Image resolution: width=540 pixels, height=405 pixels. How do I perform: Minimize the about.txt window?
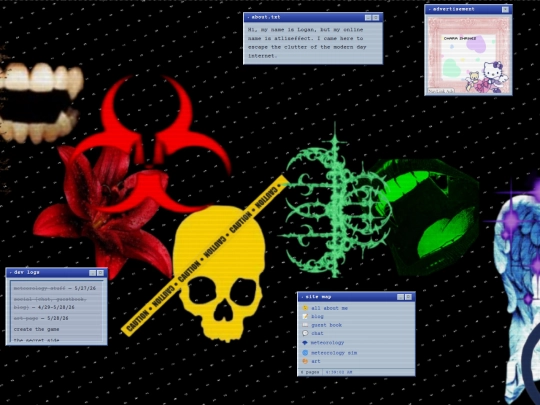click(x=368, y=18)
